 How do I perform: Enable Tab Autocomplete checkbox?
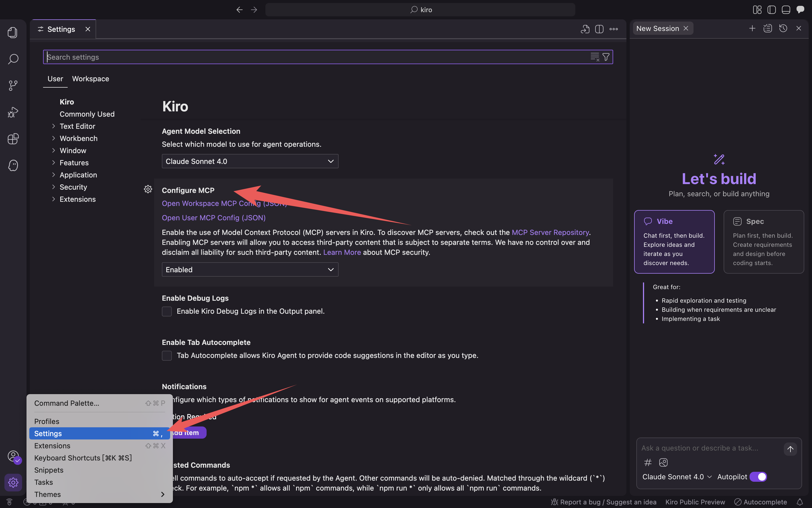(x=167, y=355)
